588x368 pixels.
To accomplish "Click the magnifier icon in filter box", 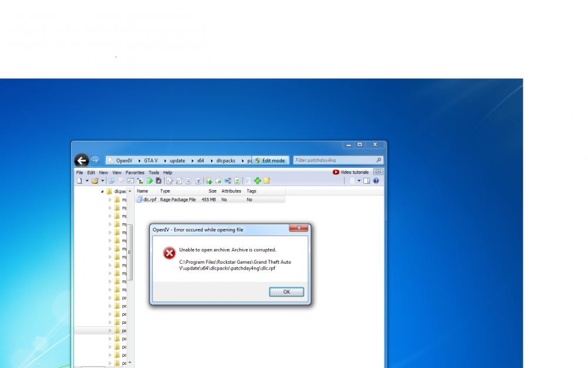I will pos(379,160).
